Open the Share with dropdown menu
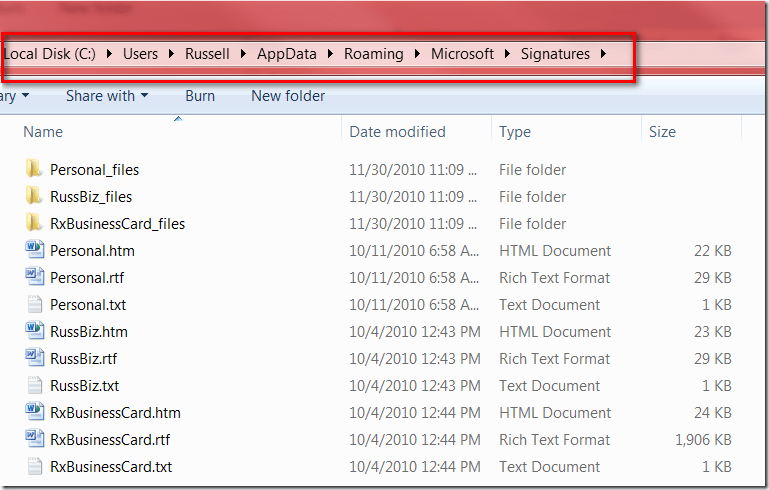Viewport: 769px width, 490px height. pyautogui.click(x=106, y=96)
